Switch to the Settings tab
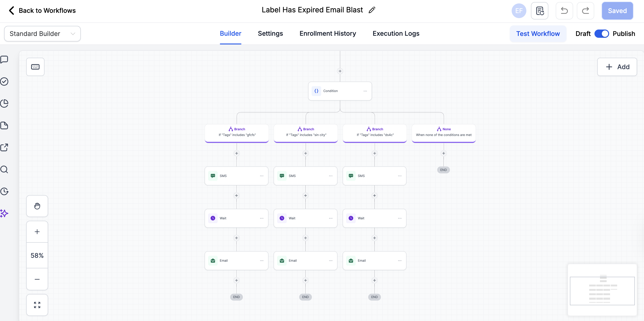 point(270,33)
